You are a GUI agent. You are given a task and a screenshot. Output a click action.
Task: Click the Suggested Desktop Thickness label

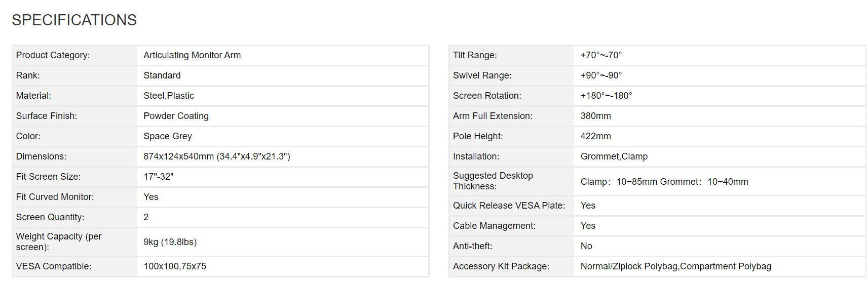pyautogui.click(x=493, y=181)
